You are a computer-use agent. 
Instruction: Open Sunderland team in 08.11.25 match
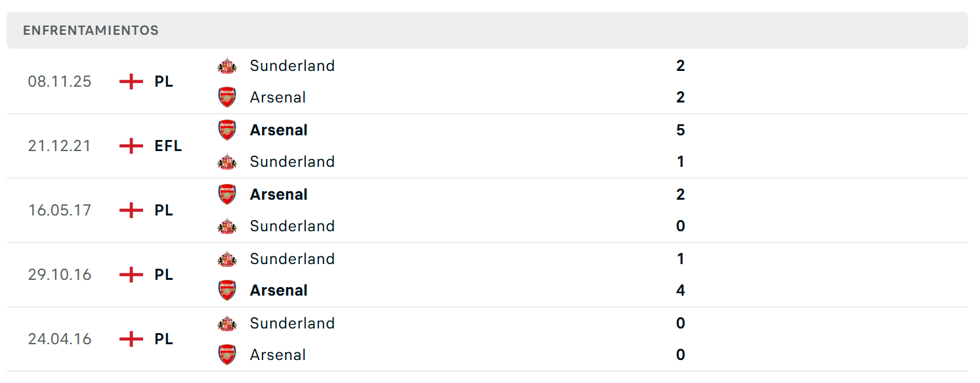tap(292, 66)
